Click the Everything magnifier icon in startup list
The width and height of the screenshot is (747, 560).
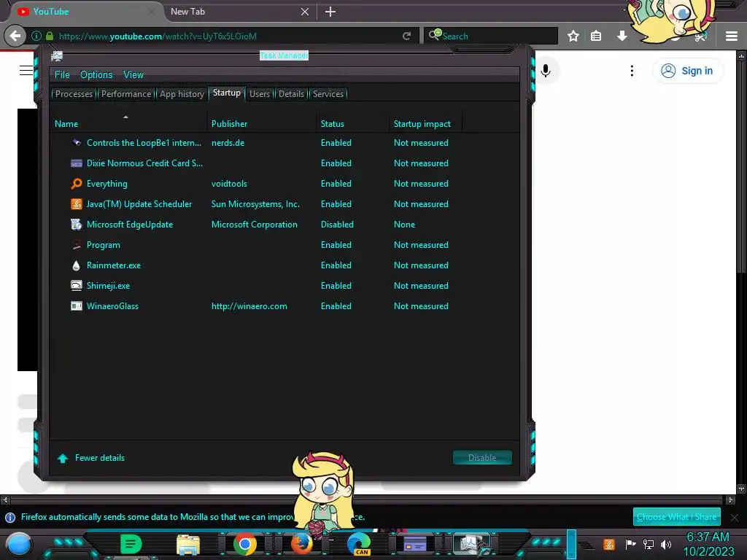pyautogui.click(x=76, y=184)
